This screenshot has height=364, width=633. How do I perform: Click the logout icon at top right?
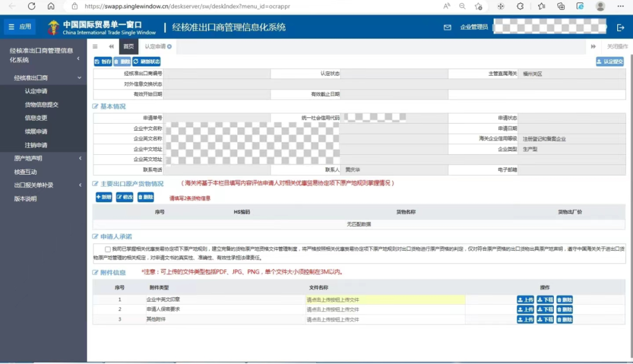point(621,28)
